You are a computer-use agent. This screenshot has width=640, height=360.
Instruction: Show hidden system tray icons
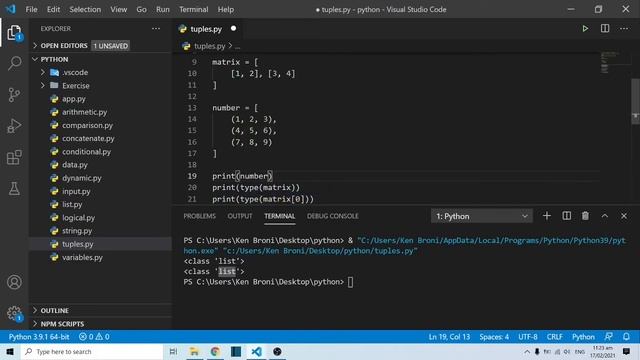tap(527, 351)
